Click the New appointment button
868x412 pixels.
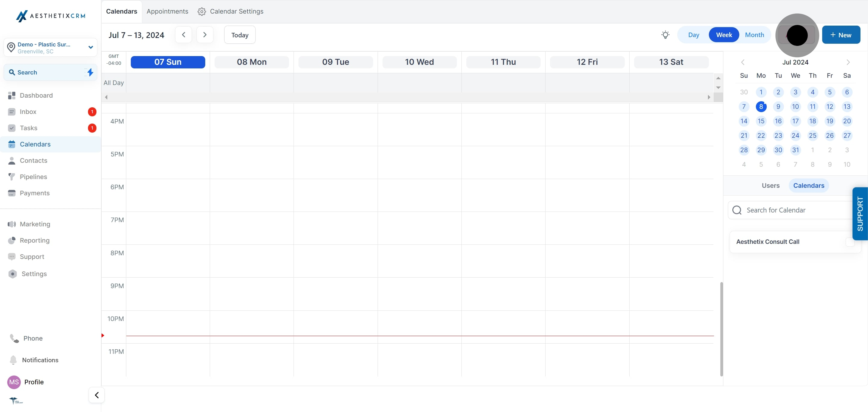pos(841,35)
